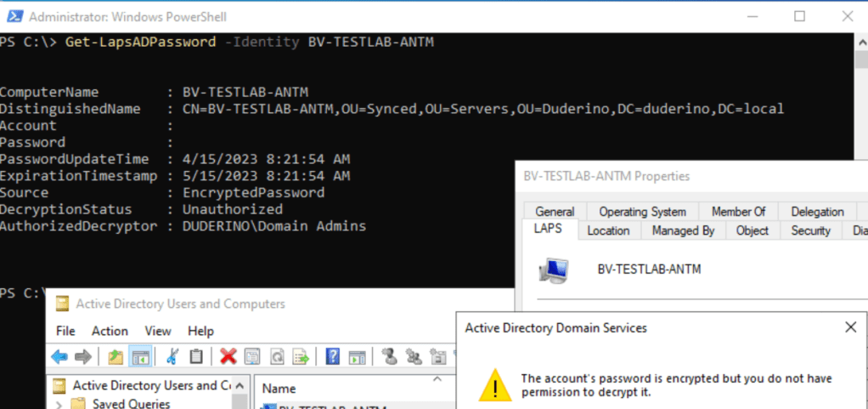Maximize the PowerShell window
868x409 pixels.
(799, 16)
